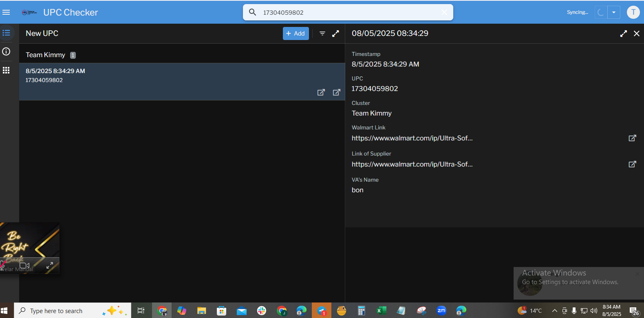Open the apps grid sidebar icon
Screen dimensions: 644x318
pos(6,70)
